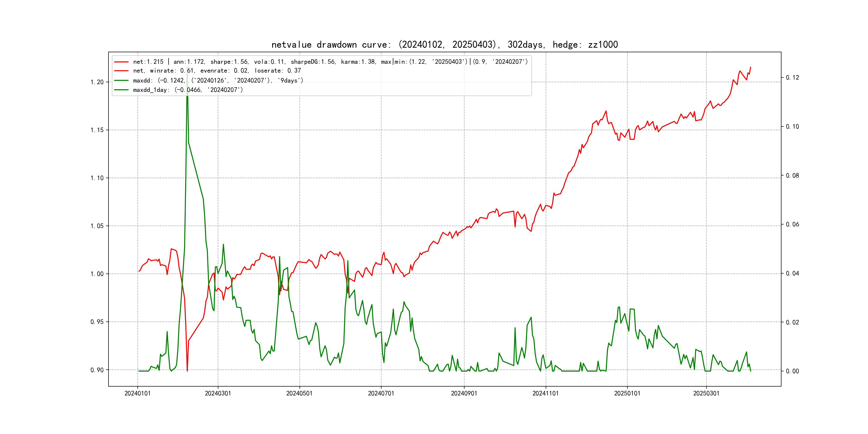The image size is (868, 434).
Task: Click the 20241101 x-axis date label
Action: pos(545,393)
